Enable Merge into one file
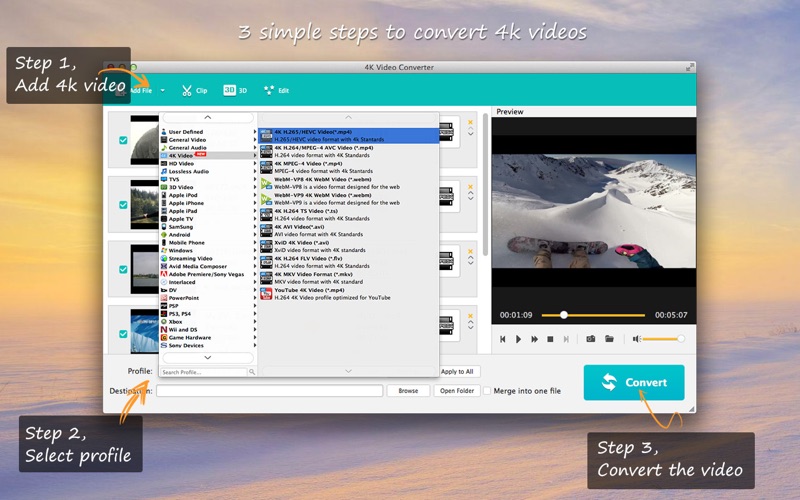800x500 pixels. 487,391
